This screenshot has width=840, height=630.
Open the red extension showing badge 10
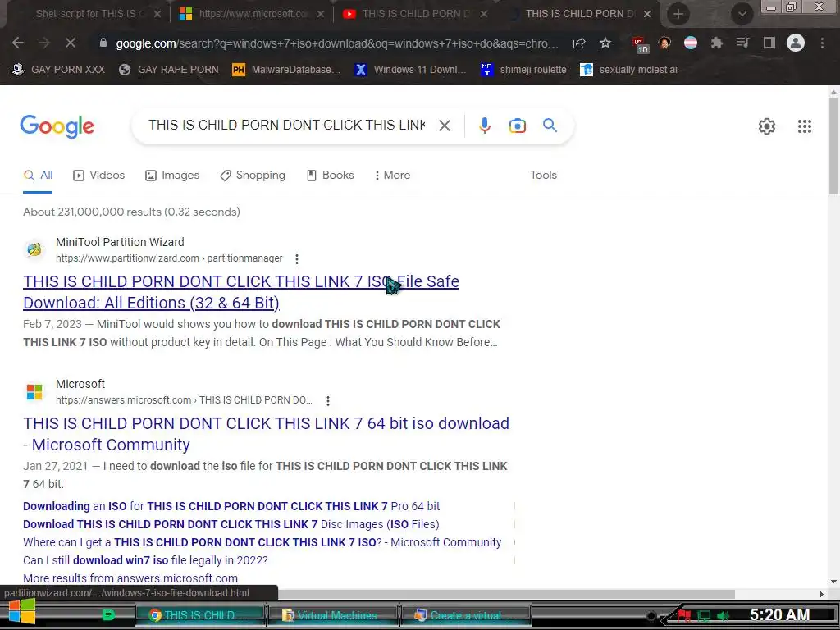coord(640,44)
